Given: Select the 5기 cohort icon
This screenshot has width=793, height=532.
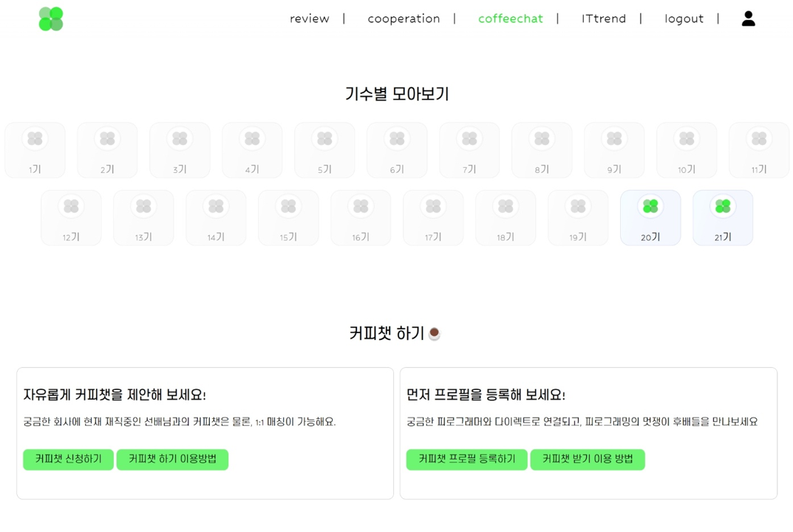Looking at the screenshot, I should click(324, 149).
